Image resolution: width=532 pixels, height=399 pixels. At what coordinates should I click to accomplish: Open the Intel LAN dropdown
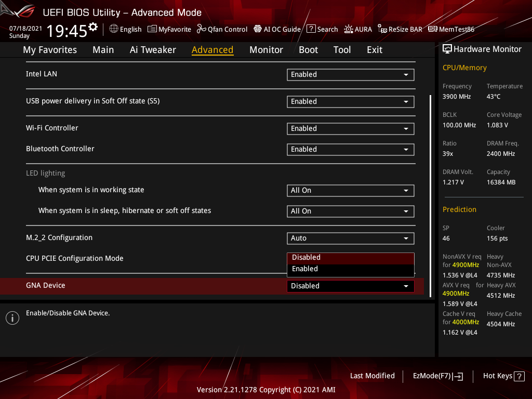click(350, 74)
